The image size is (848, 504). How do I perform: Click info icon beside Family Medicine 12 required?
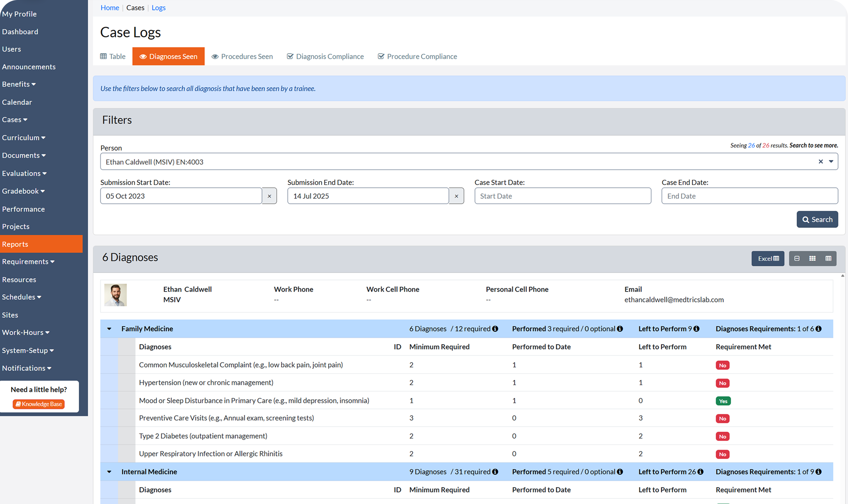point(495,329)
